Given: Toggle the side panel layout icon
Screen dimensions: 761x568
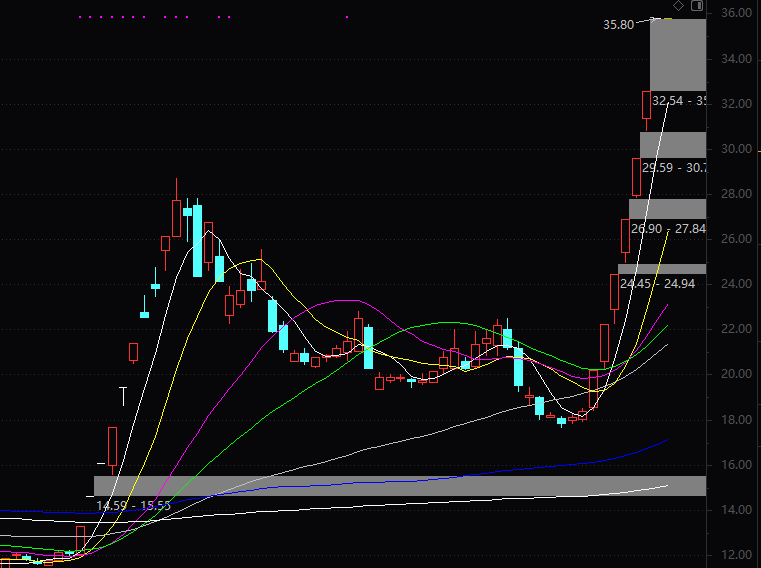Looking at the screenshot, I should (x=696, y=6).
